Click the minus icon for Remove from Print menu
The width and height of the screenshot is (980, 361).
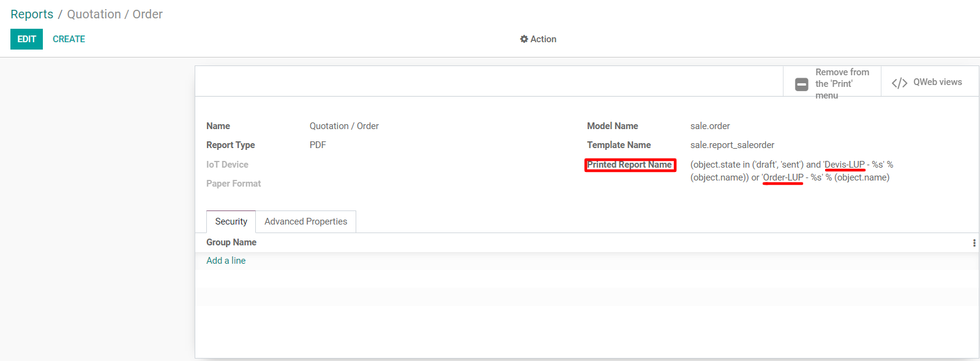pyautogui.click(x=801, y=84)
